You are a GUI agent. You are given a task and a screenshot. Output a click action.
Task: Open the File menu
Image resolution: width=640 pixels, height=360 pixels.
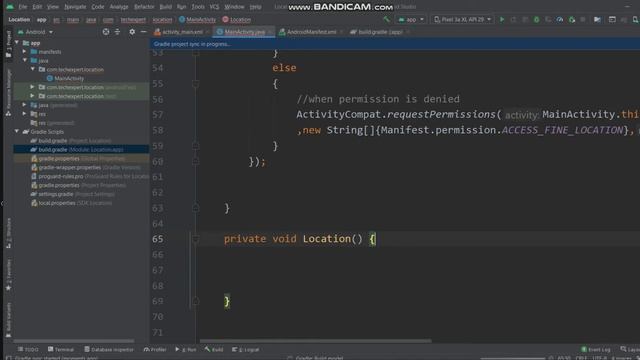pyautogui.click(x=23, y=7)
